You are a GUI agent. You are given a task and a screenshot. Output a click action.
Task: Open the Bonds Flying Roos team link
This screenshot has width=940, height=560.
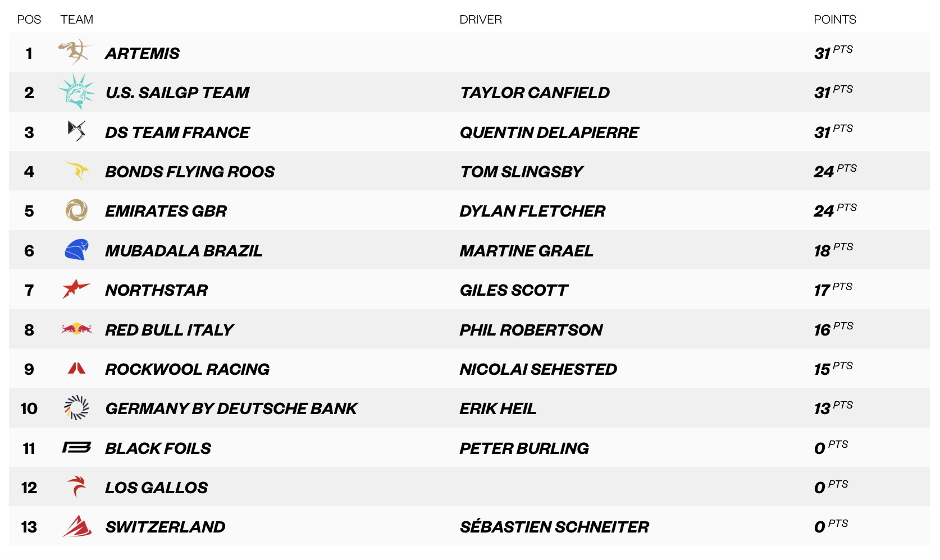coord(190,172)
